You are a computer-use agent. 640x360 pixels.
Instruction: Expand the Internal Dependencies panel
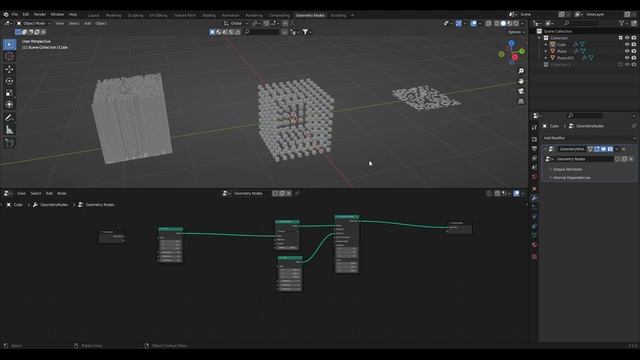pos(571,178)
